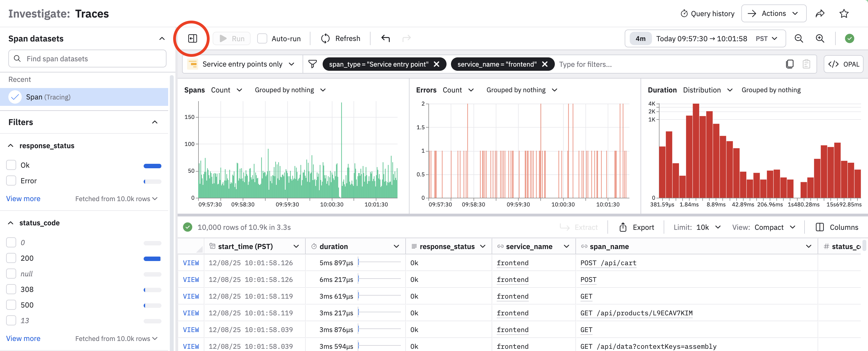Open Service entry points only dropdown
This screenshot has width=868, height=351.
pyautogui.click(x=242, y=64)
